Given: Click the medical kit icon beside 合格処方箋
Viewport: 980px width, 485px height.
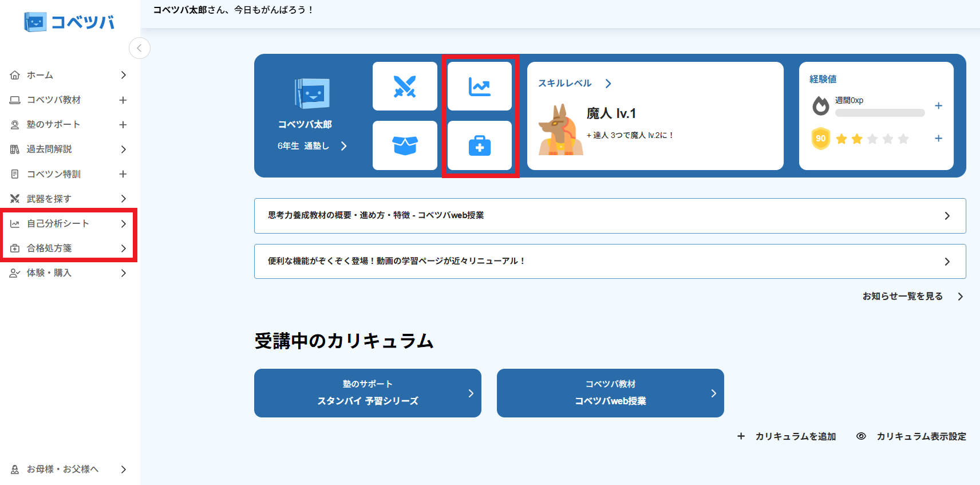Looking at the screenshot, I should pos(15,248).
